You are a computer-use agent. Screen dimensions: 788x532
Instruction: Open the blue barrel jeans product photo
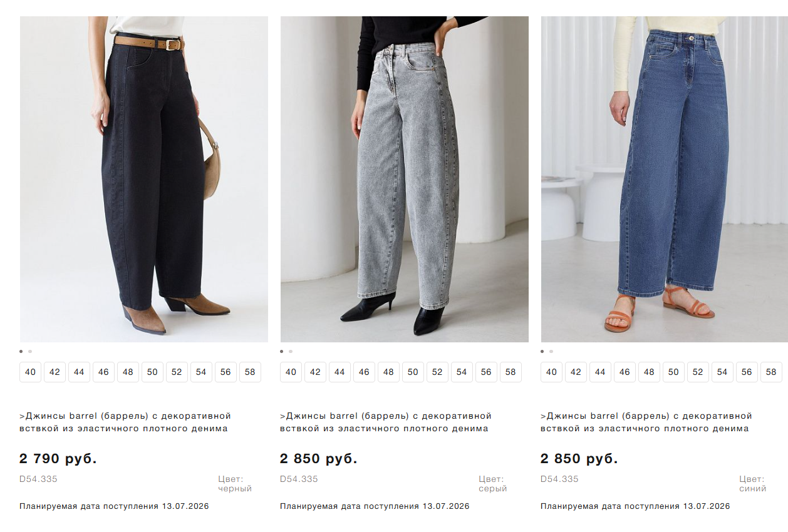[665, 179]
